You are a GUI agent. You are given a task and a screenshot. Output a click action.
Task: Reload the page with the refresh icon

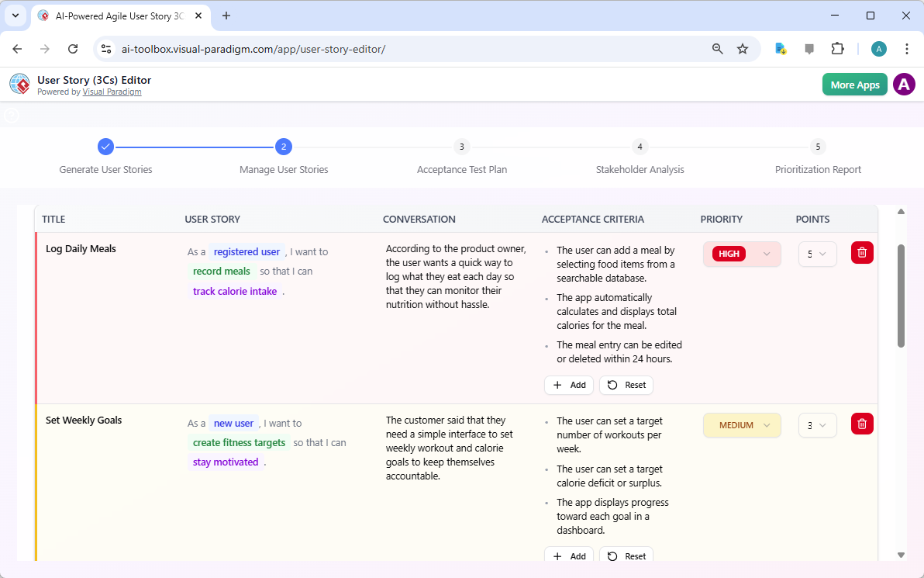click(x=73, y=48)
